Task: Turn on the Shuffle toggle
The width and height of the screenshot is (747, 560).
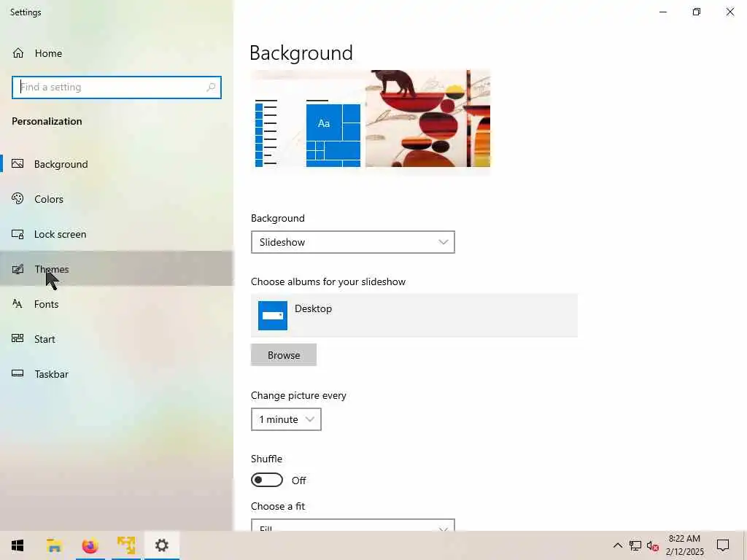Action: (x=267, y=480)
